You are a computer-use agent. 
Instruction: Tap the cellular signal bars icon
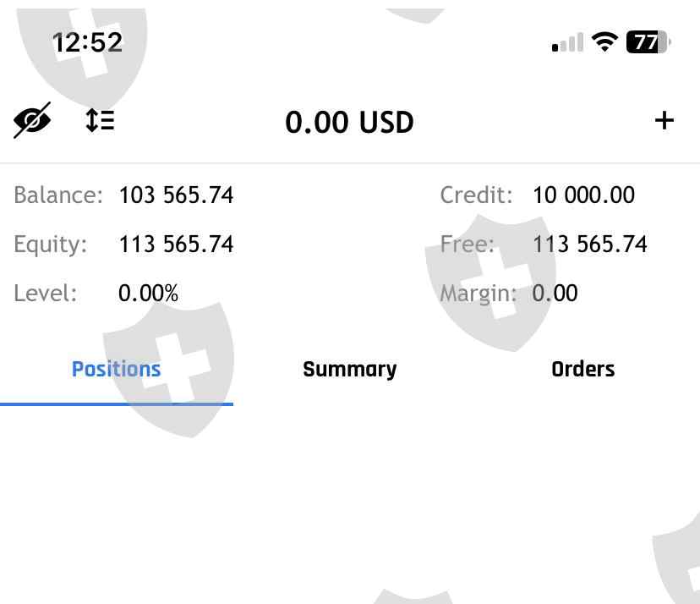coord(567,43)
